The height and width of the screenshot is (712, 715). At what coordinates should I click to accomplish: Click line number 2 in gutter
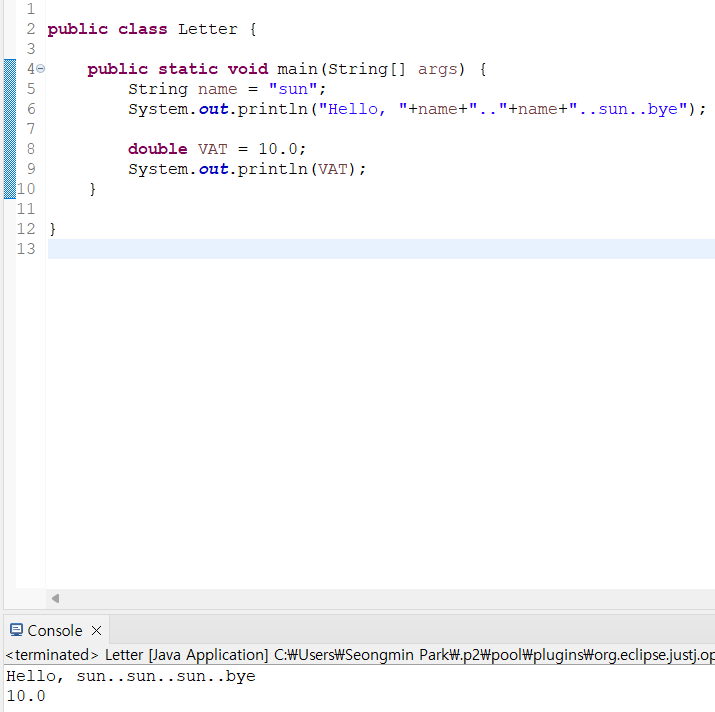pos(31,29)
